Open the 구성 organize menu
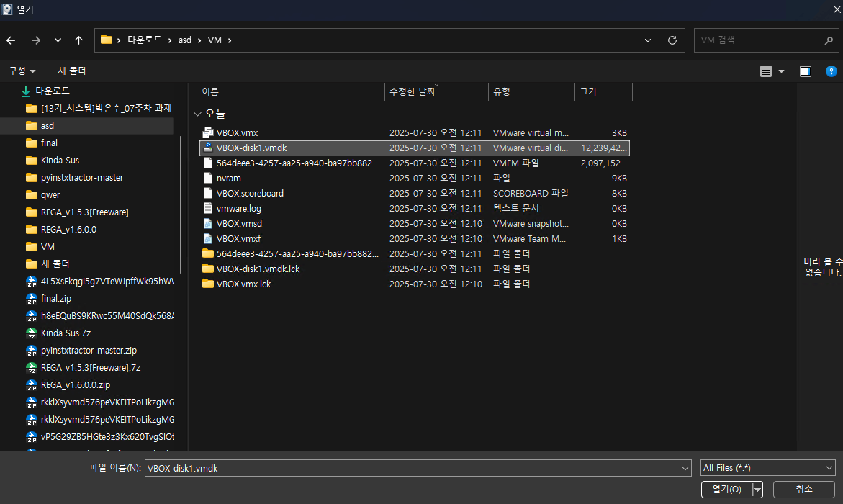Screen dimensions: 843x504 point(22,71)
